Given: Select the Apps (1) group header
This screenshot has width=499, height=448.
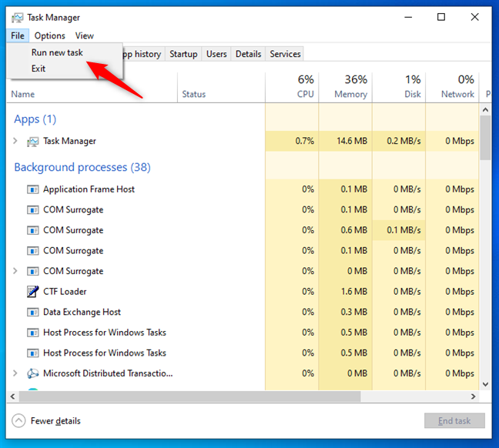Looking at the screenshot, I should coord(35,119).
